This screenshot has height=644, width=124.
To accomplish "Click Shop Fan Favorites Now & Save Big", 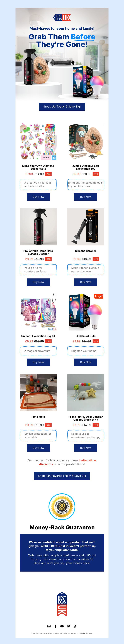I will pos(62,476).
